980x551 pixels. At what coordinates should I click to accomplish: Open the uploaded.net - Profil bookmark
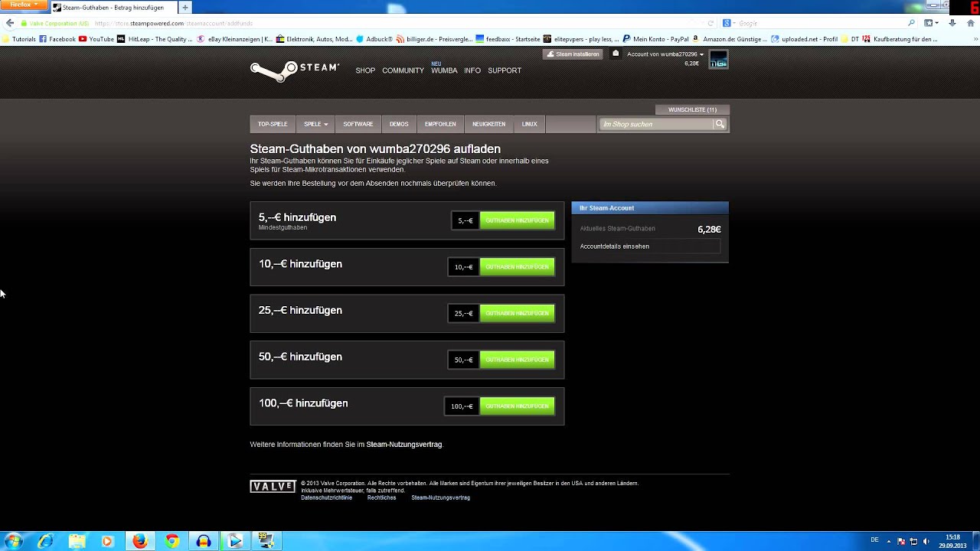click(x=804, y=39)
